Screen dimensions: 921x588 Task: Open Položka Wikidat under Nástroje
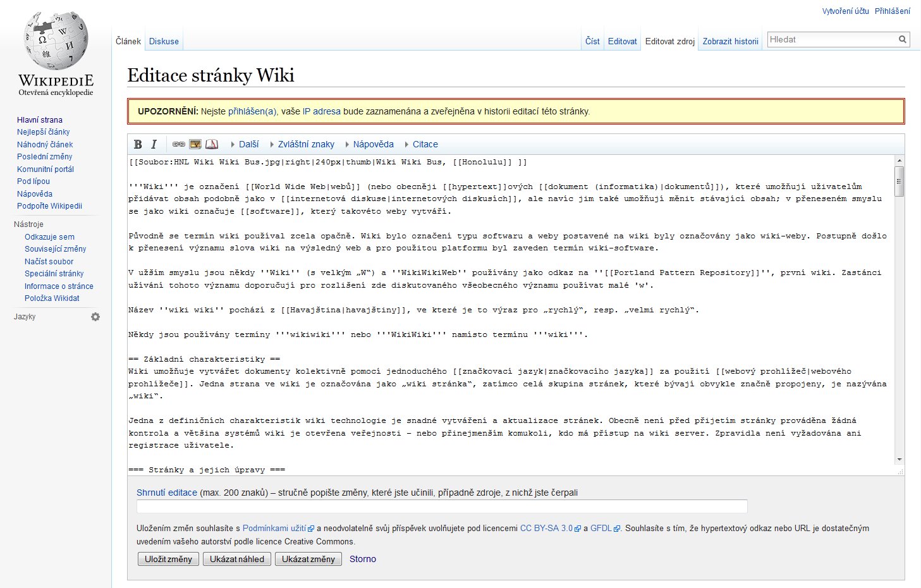[52, 298]
